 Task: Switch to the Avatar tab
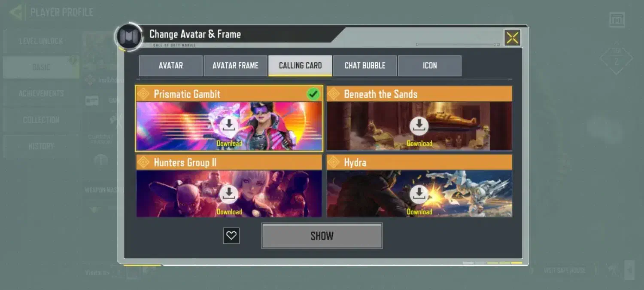click(x=170, y=66)
